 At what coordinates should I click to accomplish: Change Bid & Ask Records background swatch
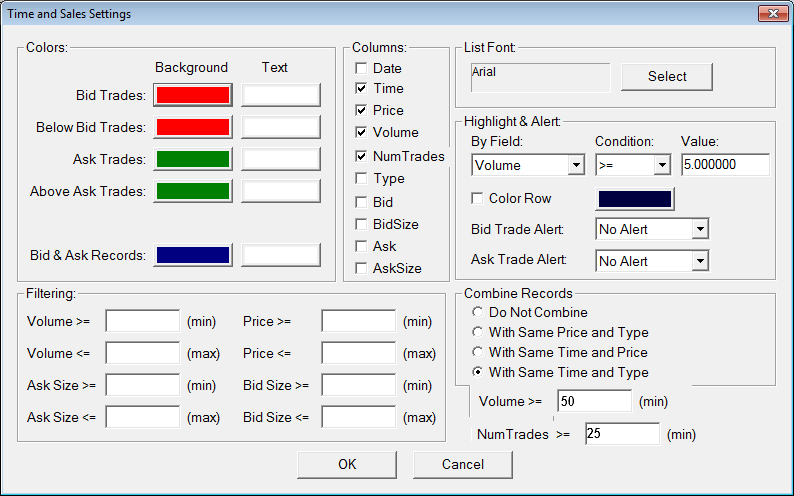click(x=193, y=255)
